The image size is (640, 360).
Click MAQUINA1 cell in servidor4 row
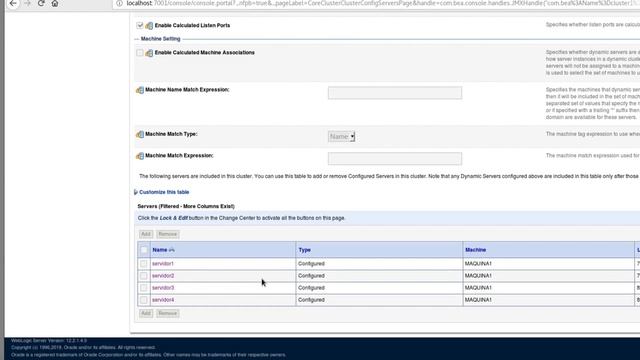click(478, 300)
